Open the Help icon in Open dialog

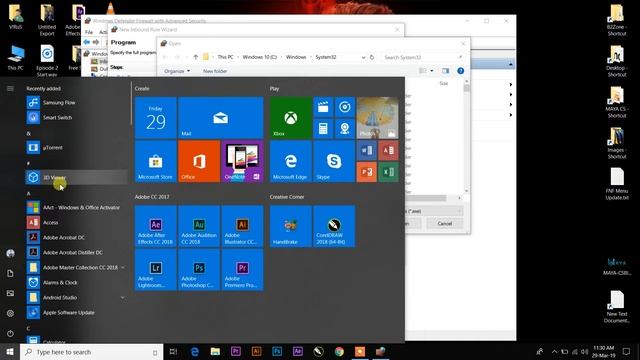click(460, 71)
